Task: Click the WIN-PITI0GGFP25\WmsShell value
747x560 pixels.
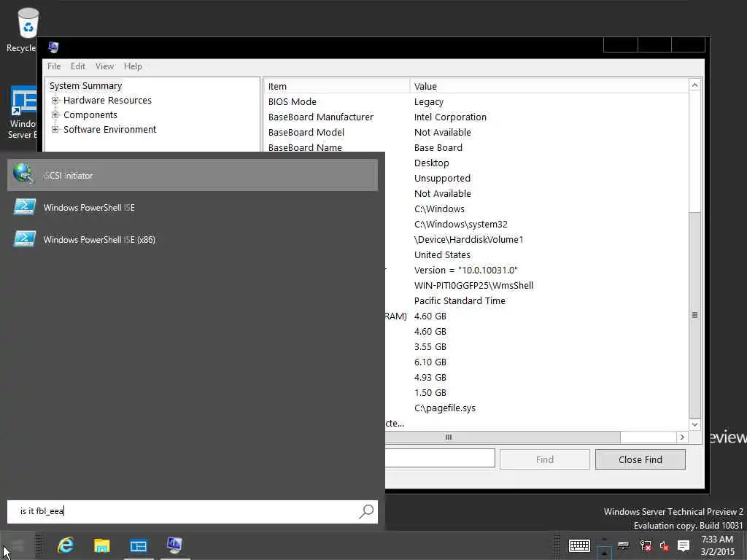Action: click(473, 285)
